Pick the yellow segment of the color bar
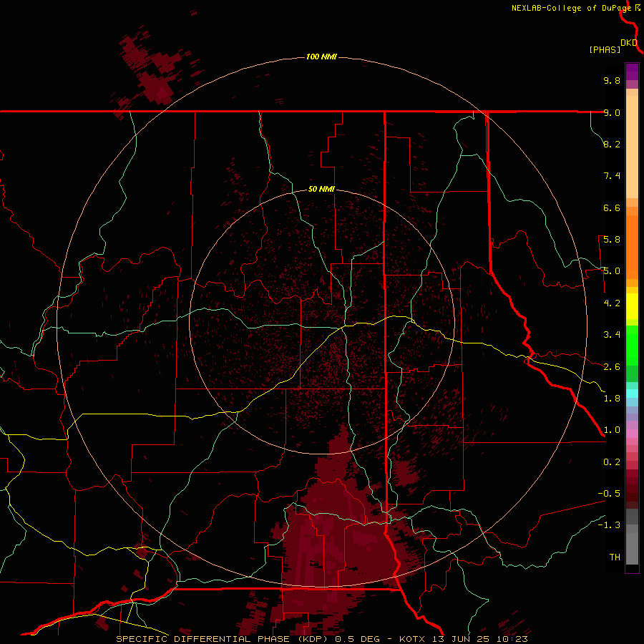644x644 pixels. click(x=632, y=306)
